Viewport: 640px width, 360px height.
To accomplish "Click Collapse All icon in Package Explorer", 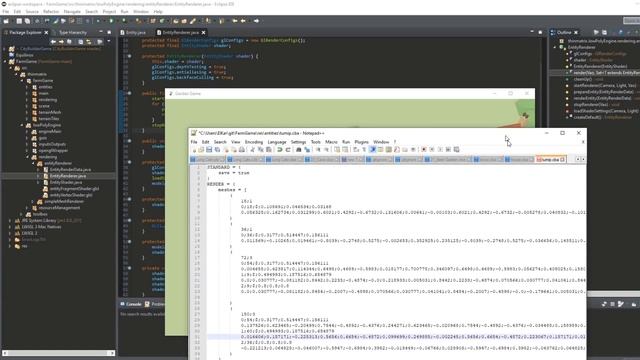I will tap(80, 42).
